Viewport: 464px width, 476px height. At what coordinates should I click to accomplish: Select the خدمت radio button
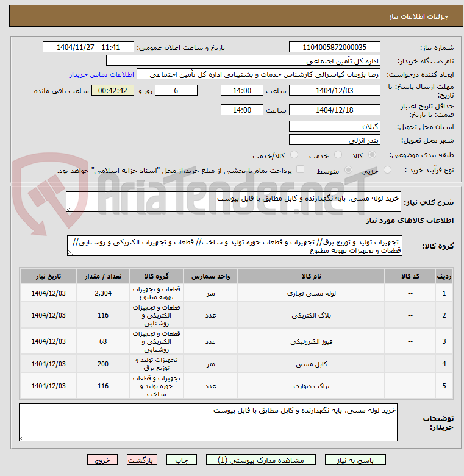click(x=338, y=155)
